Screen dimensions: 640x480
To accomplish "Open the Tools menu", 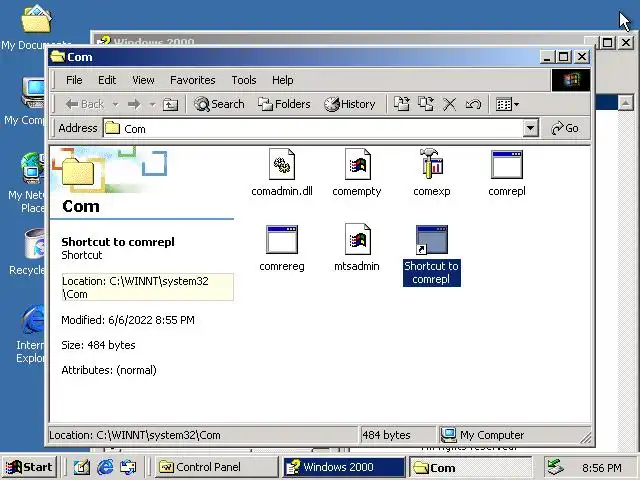I will tap(244, 80).
